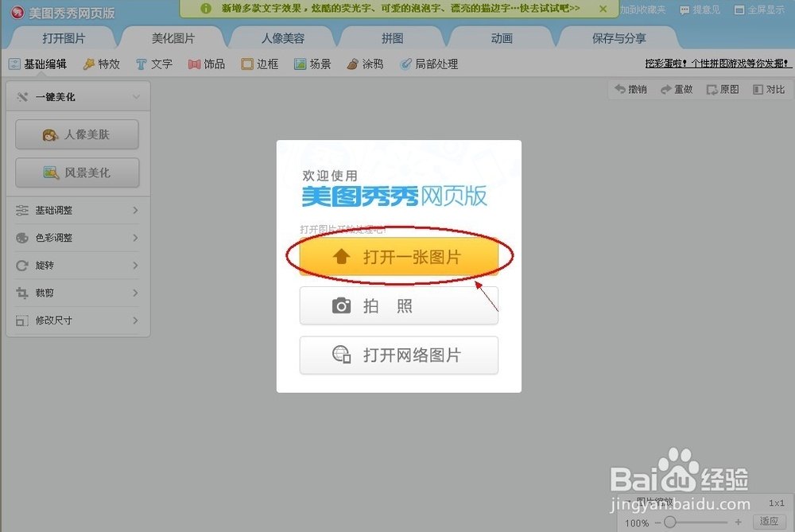Click the 打开网络图片 button
The width and height of the screenshot is (795, 532).
[x=399, y=355]
